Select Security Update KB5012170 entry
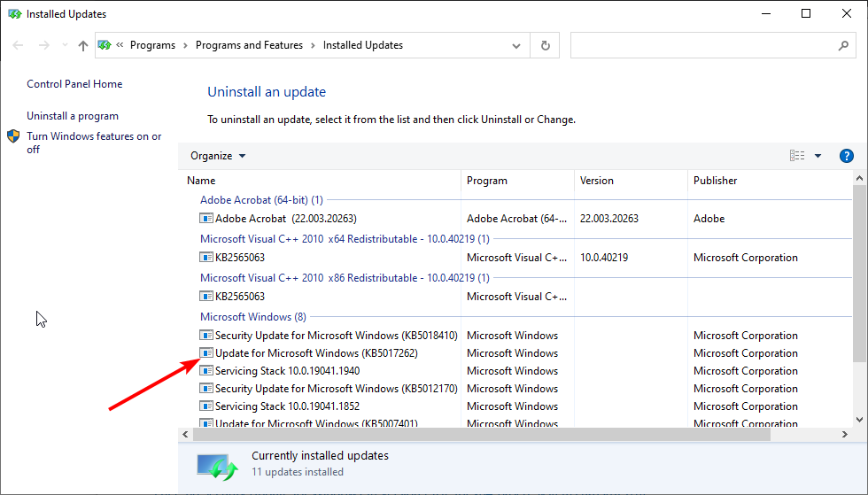Image resolution: width=868 pixels, height=495 pixels. pyautogui.click(x=336, y=389)
